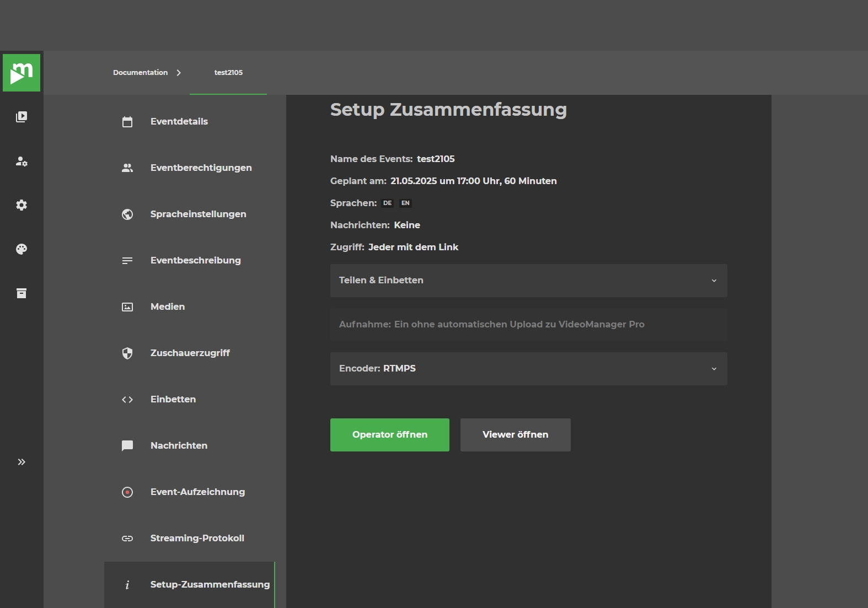
Task: Go to Eventbeschreibung
Action: (190, 261)
